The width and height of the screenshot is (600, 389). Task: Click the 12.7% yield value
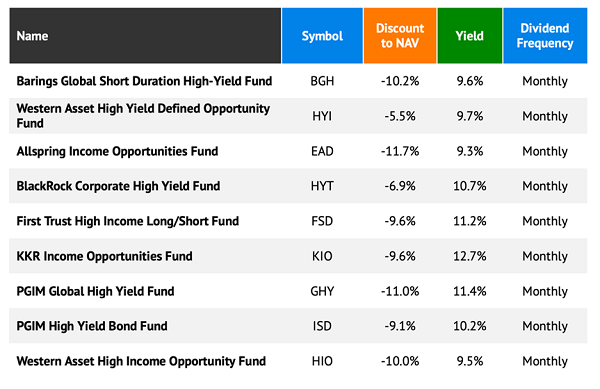pyautogui.click(x=470, y=256)
